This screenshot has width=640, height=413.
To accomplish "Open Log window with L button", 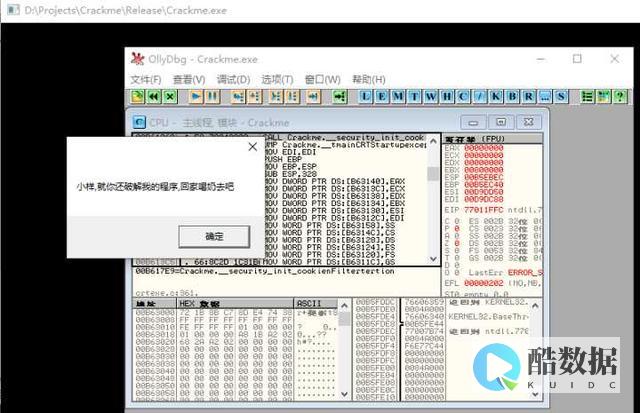I will [365, 97].
